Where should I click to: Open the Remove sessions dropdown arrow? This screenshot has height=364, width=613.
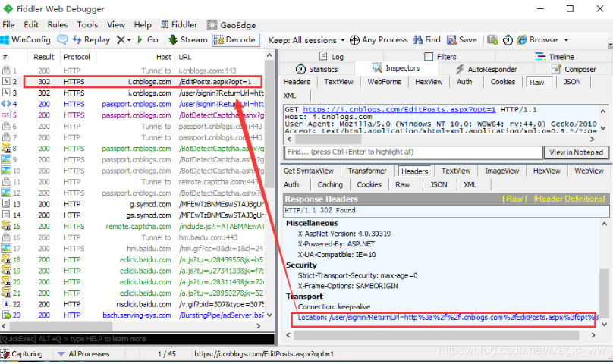129,40
